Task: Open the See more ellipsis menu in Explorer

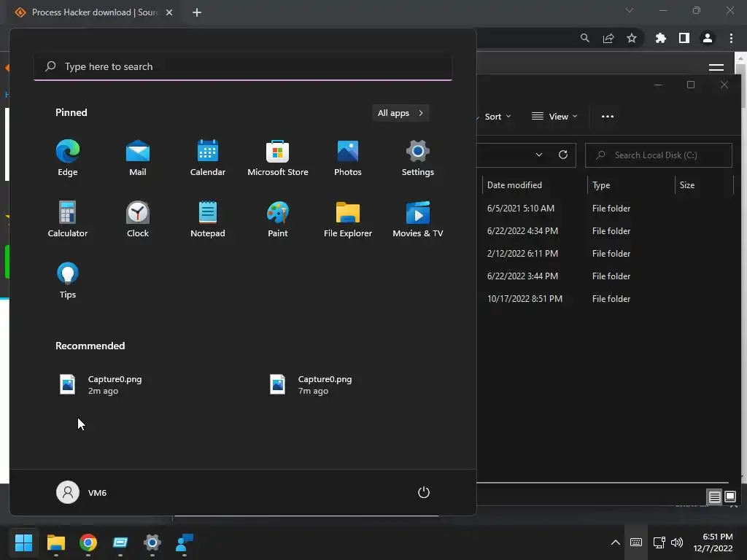Action: (608, 117)
